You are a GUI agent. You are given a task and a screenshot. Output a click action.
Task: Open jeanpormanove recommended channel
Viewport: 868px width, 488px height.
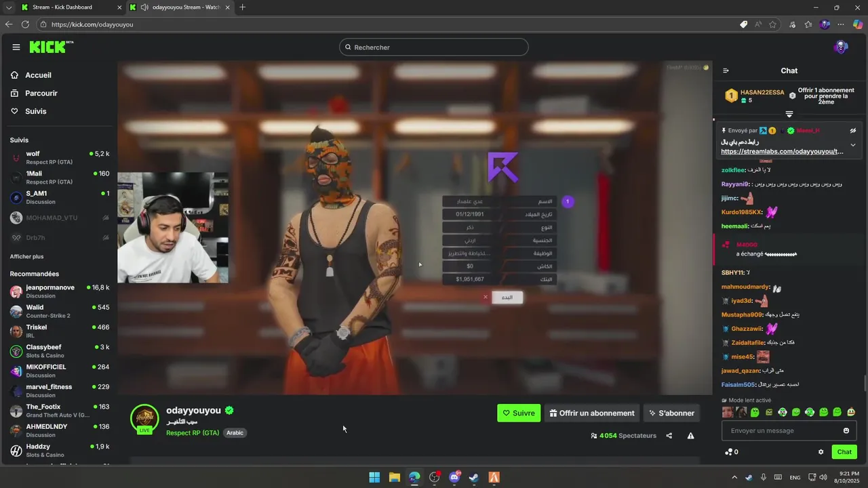point(60,291)
